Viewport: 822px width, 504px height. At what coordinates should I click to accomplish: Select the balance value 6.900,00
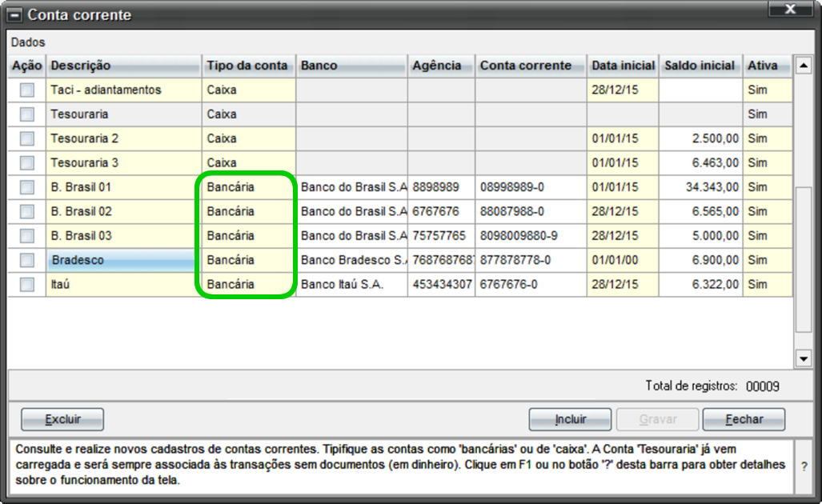click(x=701, y=260)
